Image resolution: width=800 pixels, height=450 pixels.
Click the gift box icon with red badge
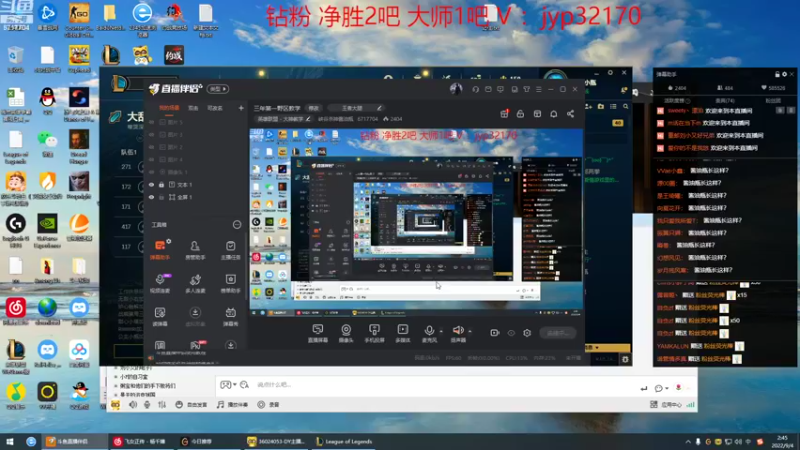504,114
